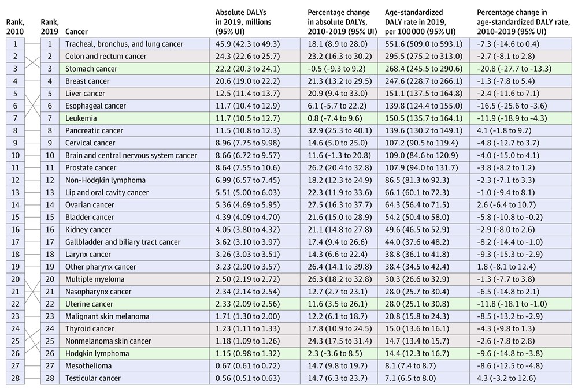Click the Colon and rectum cancer row label
The width and height of the screenshot is (578, 392).
point(106,57)
